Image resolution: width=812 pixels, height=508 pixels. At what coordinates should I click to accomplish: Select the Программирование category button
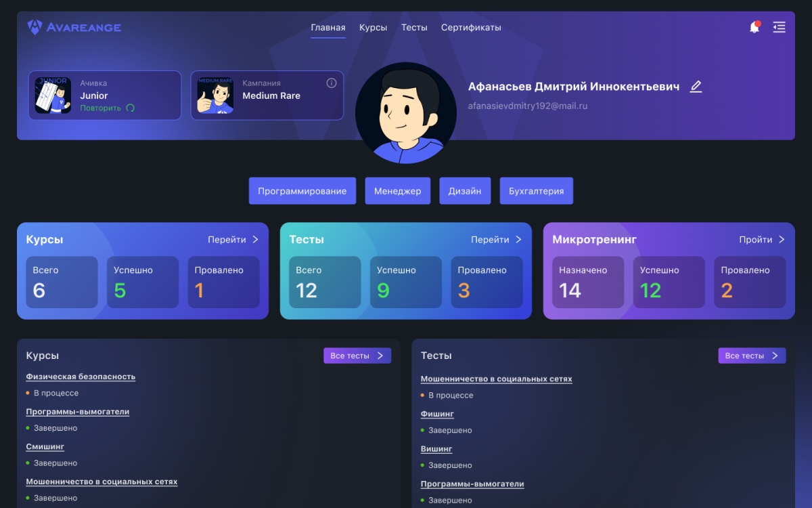[303, 190]
